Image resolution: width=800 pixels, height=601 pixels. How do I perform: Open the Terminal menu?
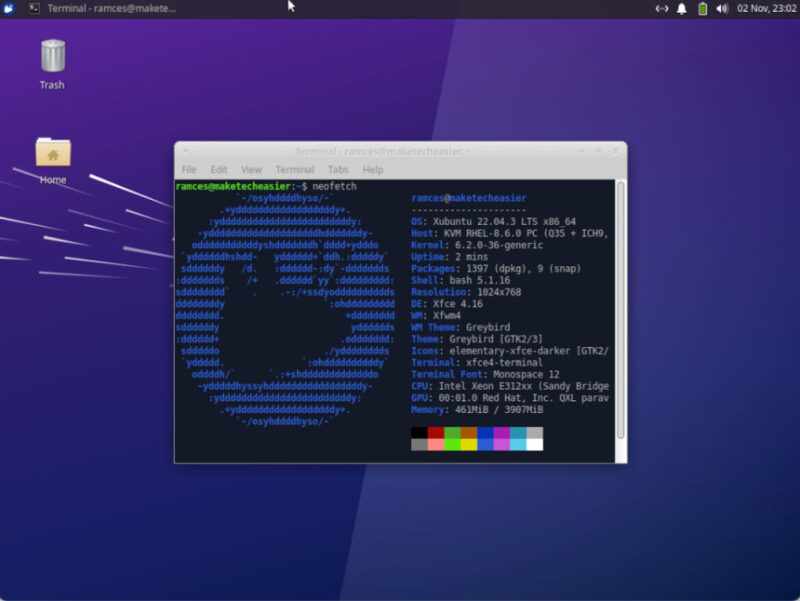(294, 169)
